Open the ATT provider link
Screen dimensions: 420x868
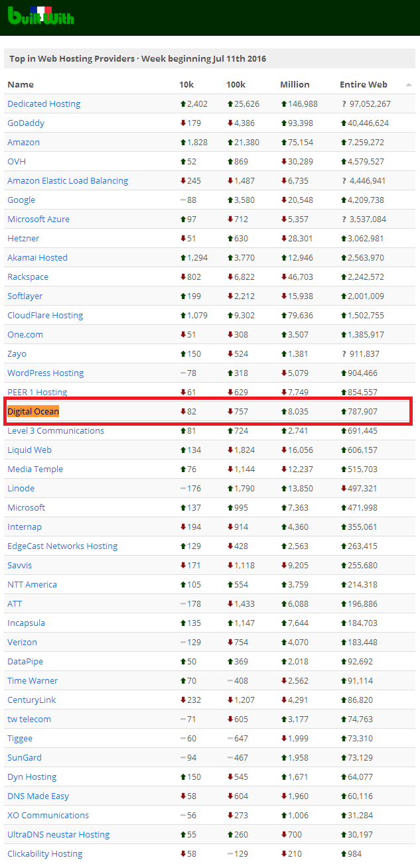(15, 603)
